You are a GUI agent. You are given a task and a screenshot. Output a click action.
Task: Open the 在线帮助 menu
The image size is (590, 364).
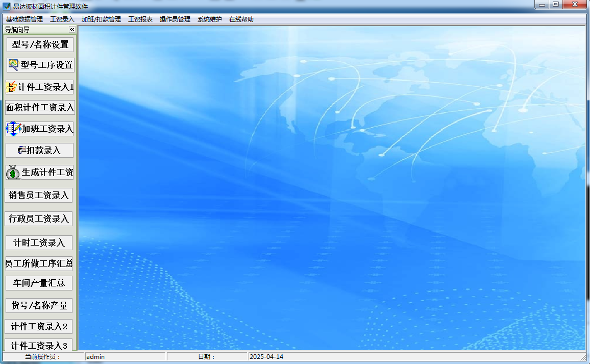tap(241, 19)
